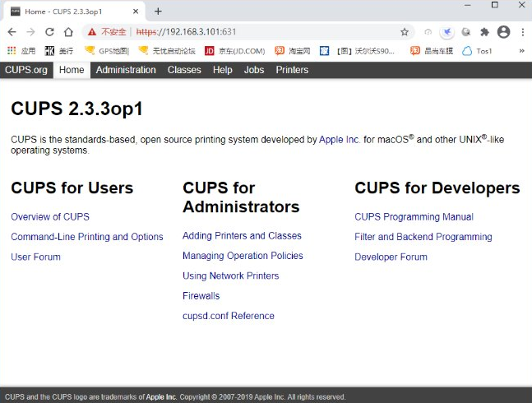Open cupsd.conf Reference link

229,316
